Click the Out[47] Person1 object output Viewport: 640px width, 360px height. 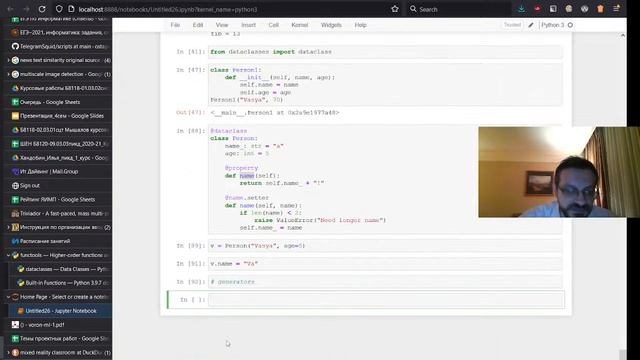click(275, 112)
